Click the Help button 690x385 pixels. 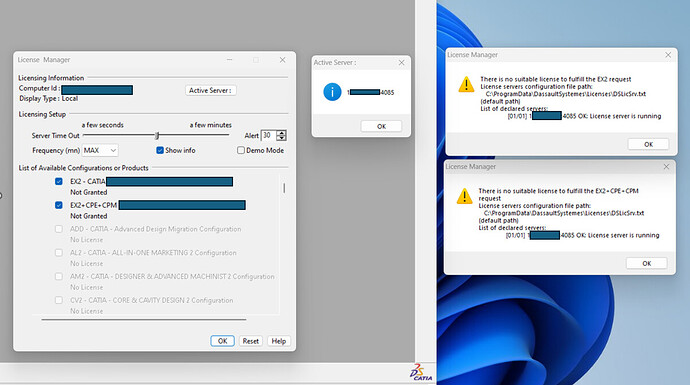tap(279, 341)
